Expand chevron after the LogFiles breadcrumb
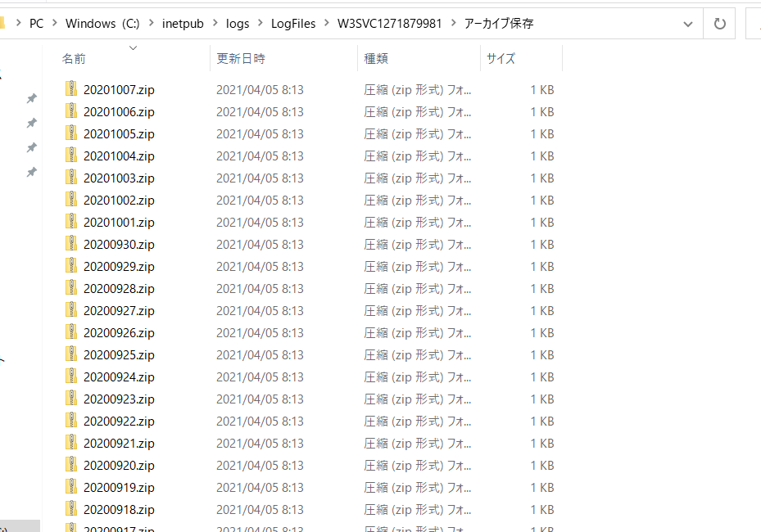Image resolution: width=761 pixels, height=532 pixels. click(327, 23)
